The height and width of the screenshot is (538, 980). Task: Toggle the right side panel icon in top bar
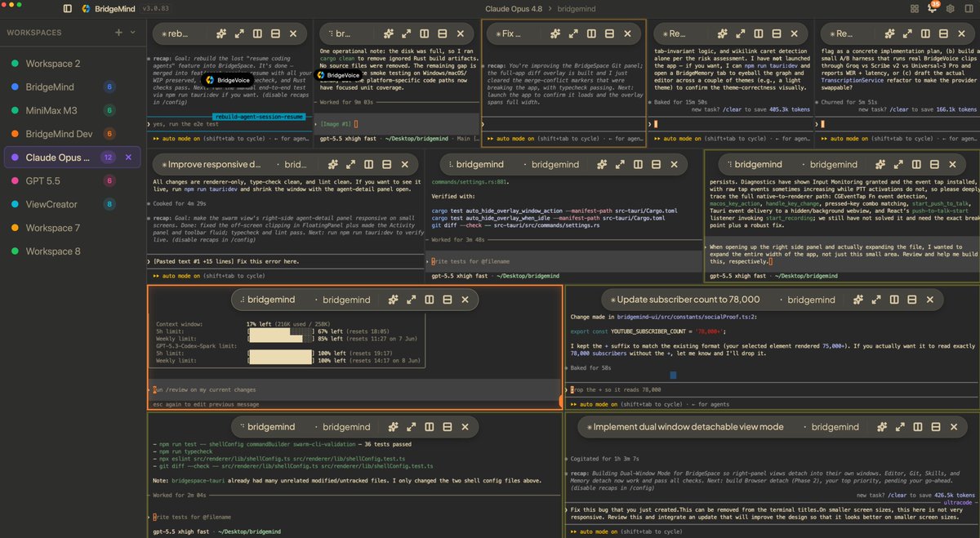coord(968,8)
